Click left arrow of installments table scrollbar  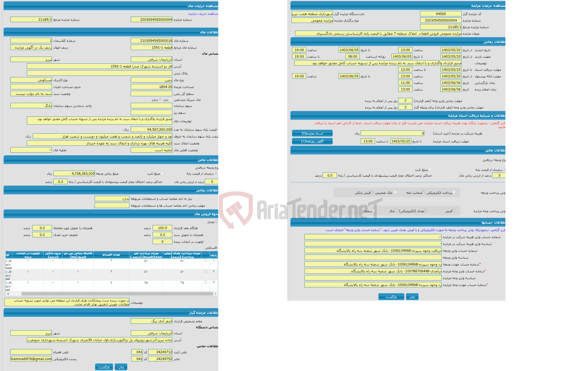pos(8,294)
